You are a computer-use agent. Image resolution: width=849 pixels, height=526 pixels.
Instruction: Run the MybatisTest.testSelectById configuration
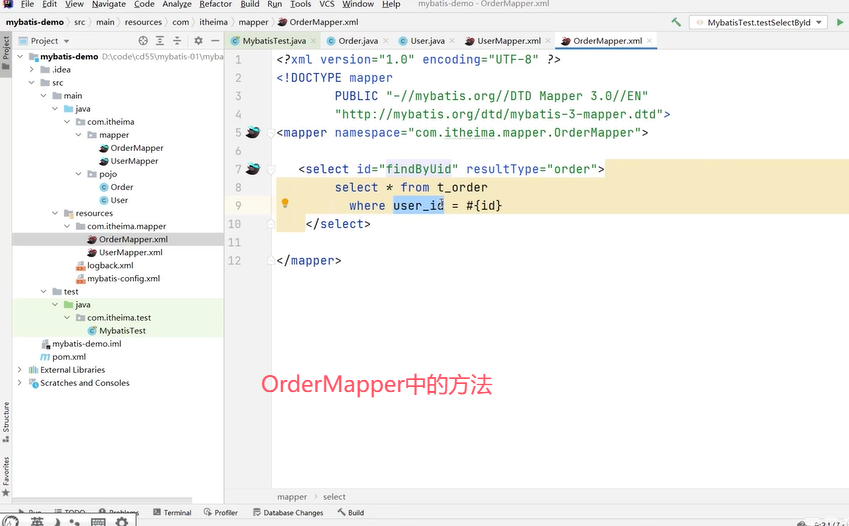[x=840, y=22]
